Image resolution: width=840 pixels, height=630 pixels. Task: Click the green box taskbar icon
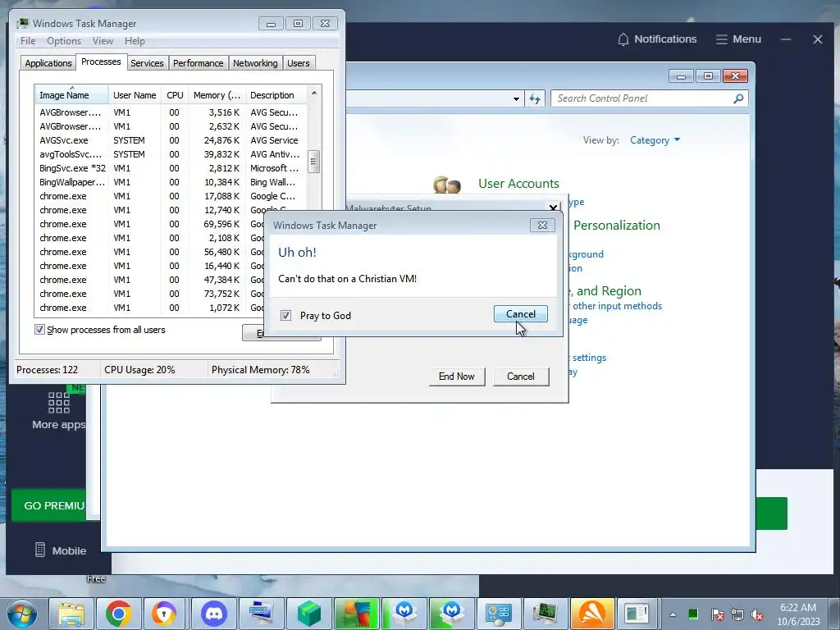click(x=308, y=614)
